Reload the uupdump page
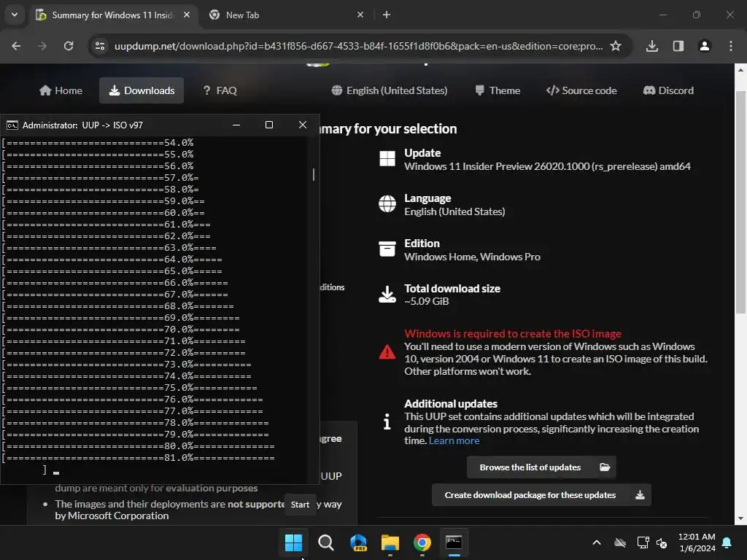The height and width of the screenshot is (560, 747). (69, 46)
